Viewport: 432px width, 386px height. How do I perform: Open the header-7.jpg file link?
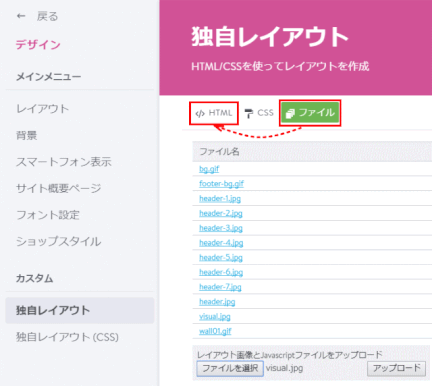click(x=220, y=287)
